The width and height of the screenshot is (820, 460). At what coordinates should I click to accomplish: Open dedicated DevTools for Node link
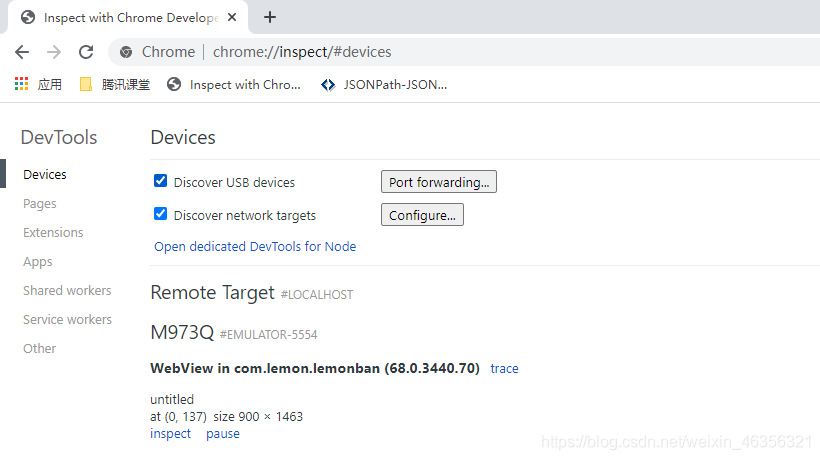(x=255, y=246)
